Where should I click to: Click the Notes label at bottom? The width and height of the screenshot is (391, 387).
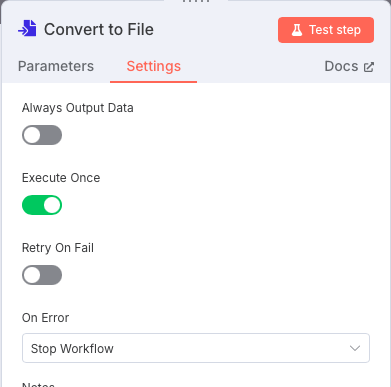[38, 384]
